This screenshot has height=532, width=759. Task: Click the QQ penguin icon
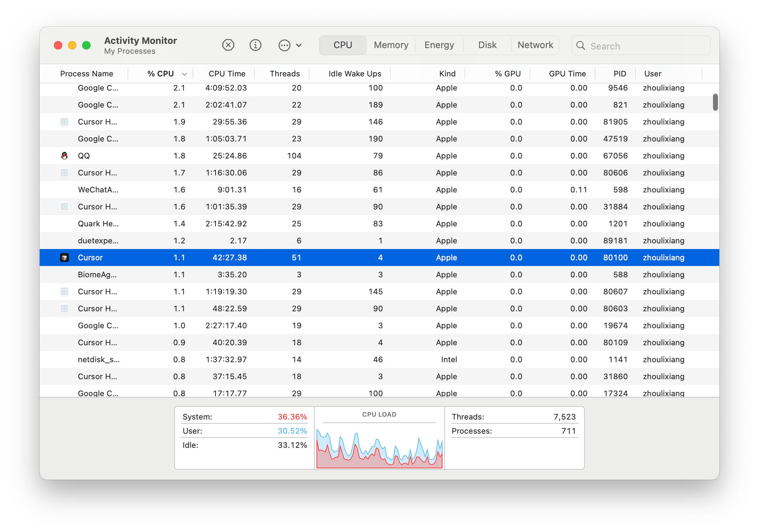point(64,156)
